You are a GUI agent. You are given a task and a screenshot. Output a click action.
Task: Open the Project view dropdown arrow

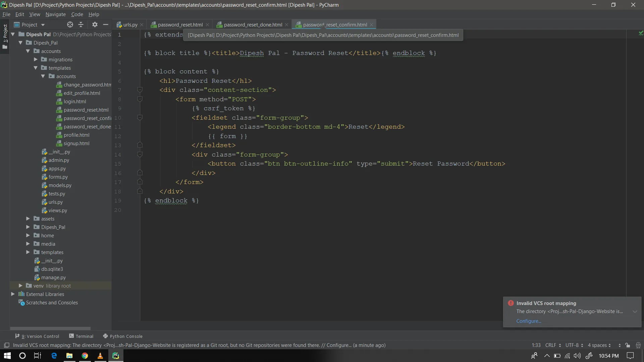(x=43, y=25)
